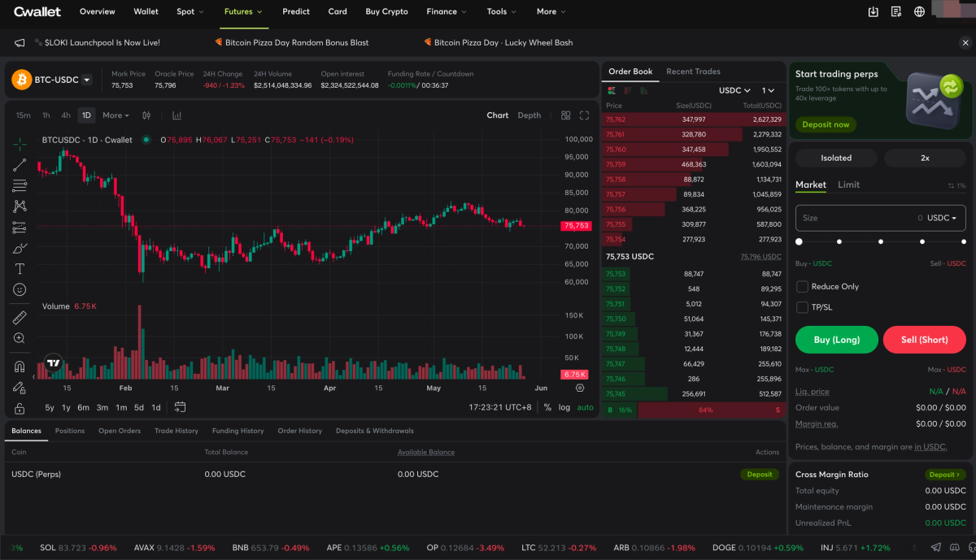Switch to the Recent Trades tab
Image resolution: width=976 pixels, height=560 pixels.
(693, 72)
